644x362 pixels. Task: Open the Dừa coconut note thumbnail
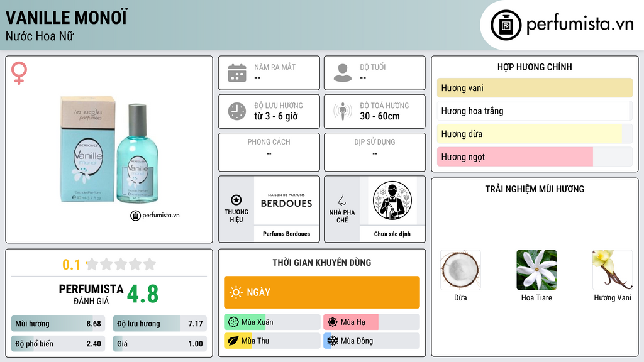coord(460,270)
